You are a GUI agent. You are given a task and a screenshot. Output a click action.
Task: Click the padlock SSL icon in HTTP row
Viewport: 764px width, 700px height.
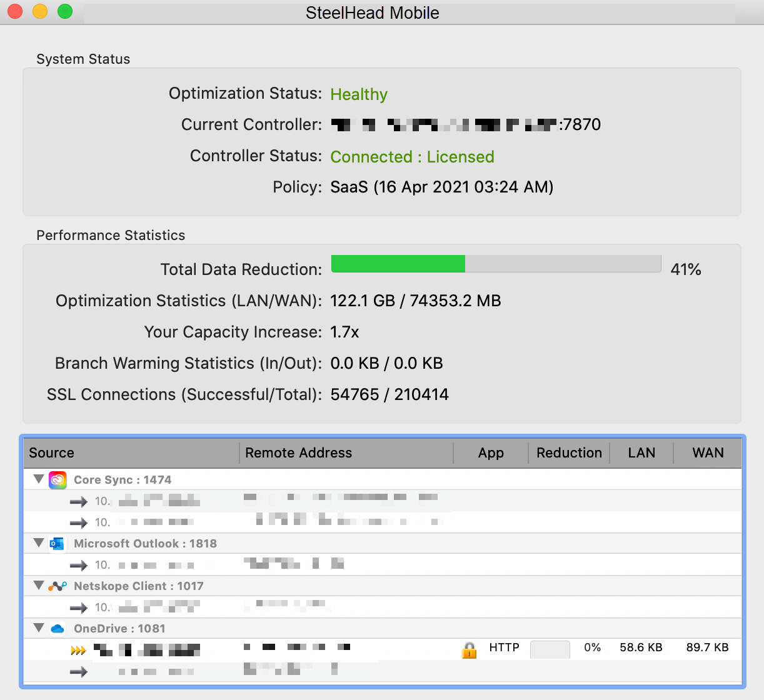(x=469, y=650)
